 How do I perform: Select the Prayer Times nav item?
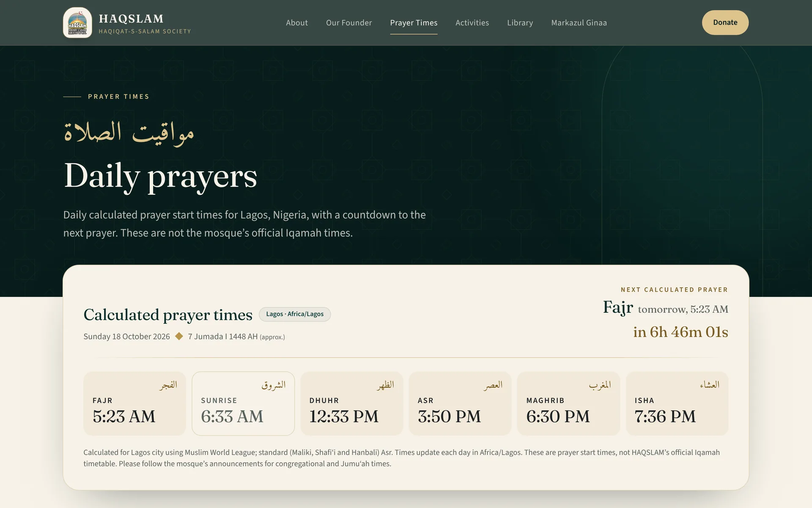[x=414, y=23]
